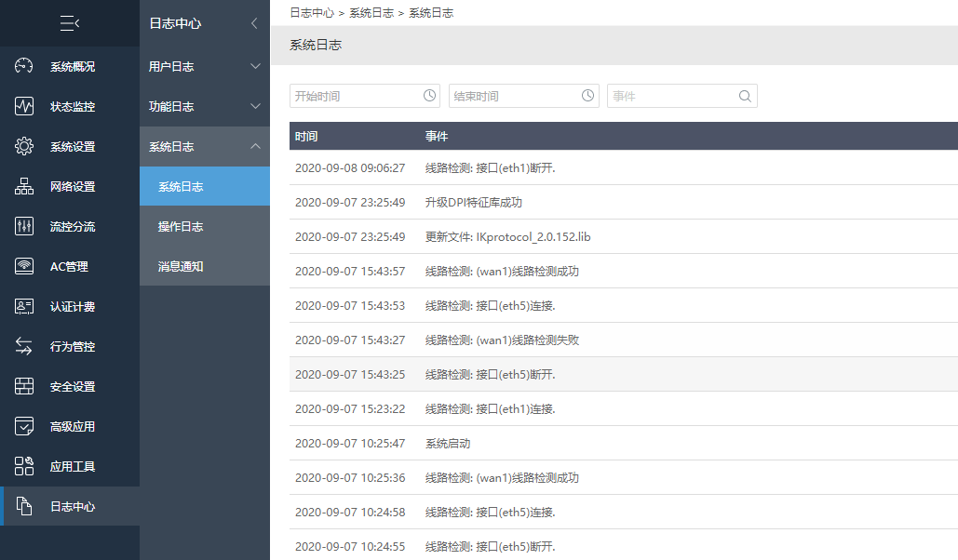Open 应用工具 in the sidebar
The image size is (958, 560).
(70, 466)
